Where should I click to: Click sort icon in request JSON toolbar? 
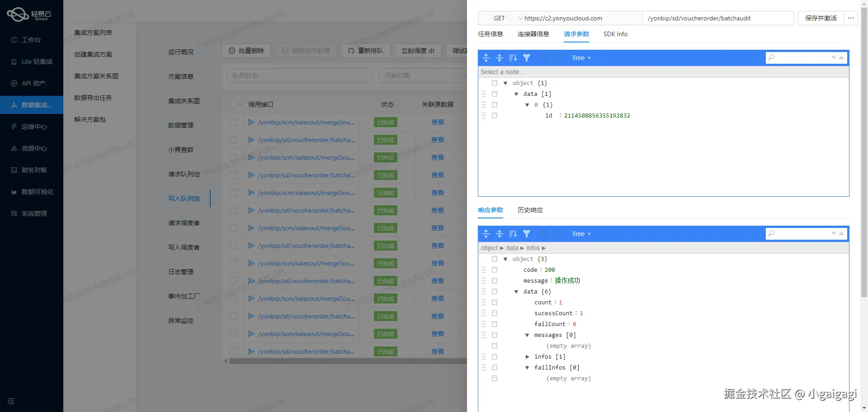tap(513, 58)
